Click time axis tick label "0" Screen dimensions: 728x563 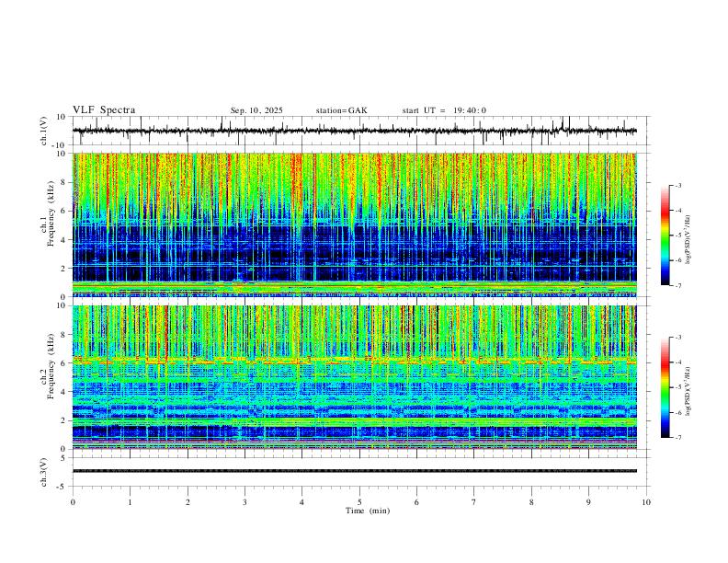[73, 502]
